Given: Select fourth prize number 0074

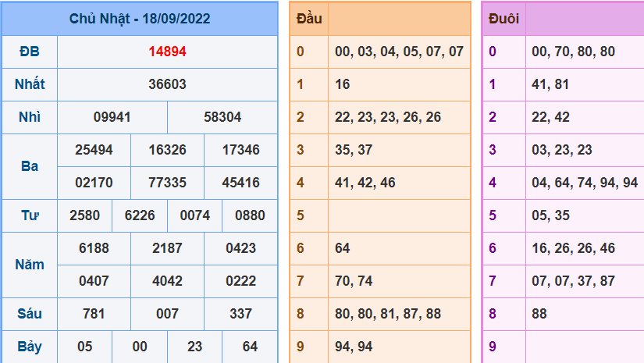Looking at the screenshot, I should coord(195,216).
